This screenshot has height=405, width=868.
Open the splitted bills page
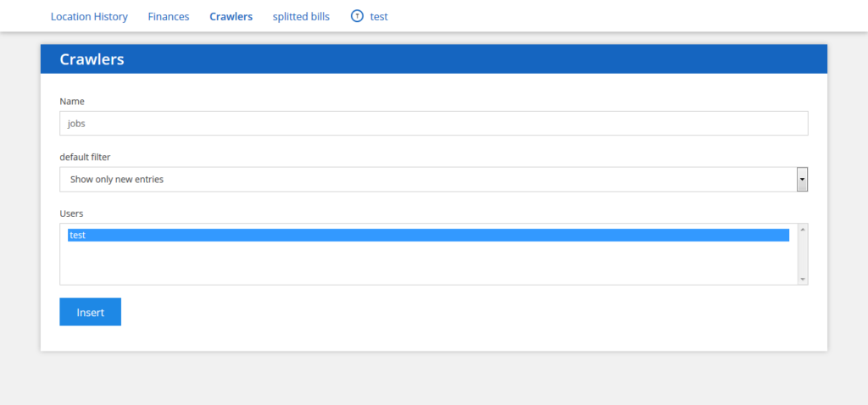click(x=301, y=16)
